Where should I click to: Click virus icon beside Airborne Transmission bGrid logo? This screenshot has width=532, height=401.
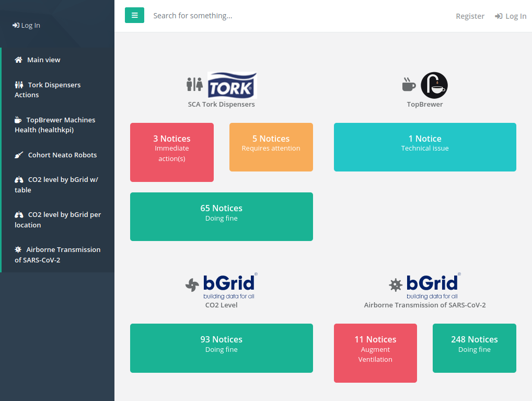(x=396, y=285)
